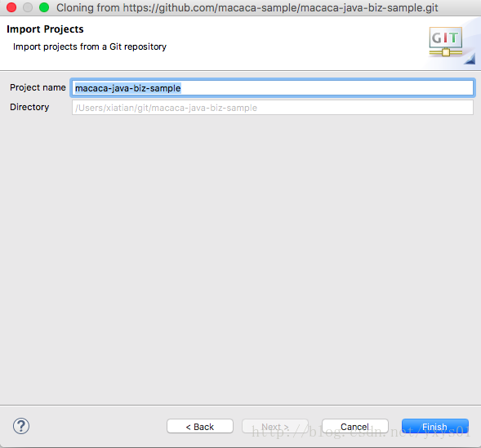Click the 'Import Projects' heading
The image size is (481, 448).
[45, 29]
